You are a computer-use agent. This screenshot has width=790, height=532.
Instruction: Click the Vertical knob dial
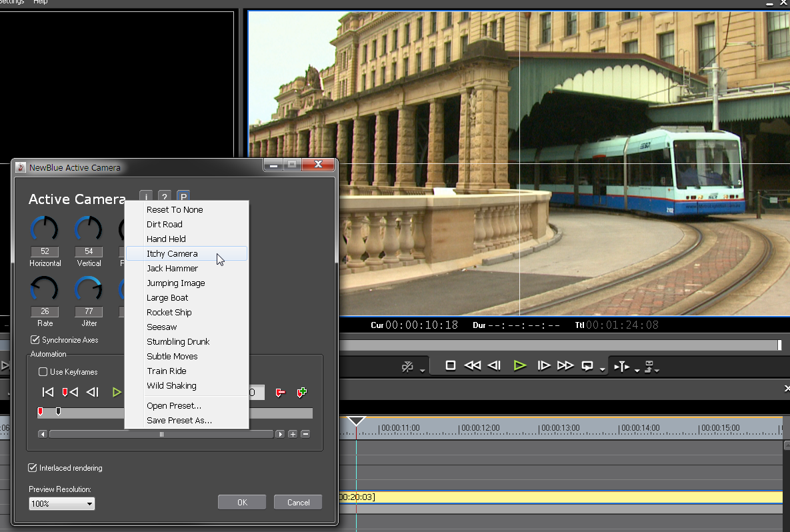(89, 229)
